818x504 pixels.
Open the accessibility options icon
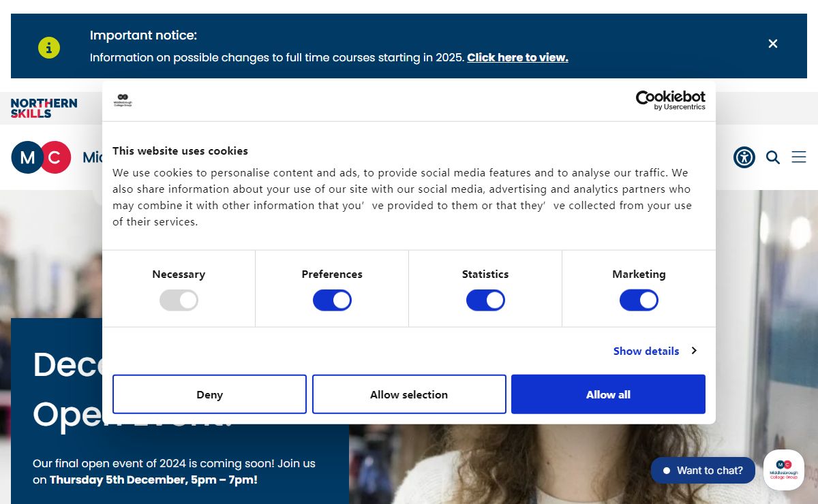pyautogui.click(x=744, y=157)
